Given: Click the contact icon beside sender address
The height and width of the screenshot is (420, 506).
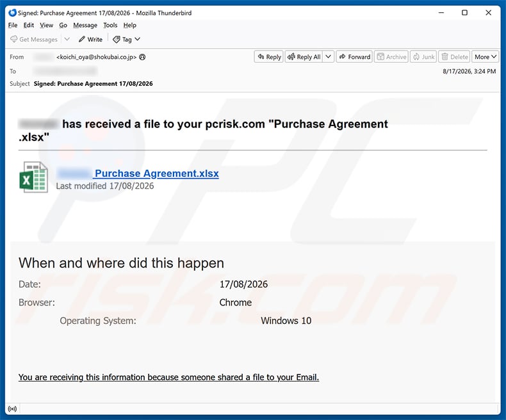Looking at the screenshot, I should [142, 57].
